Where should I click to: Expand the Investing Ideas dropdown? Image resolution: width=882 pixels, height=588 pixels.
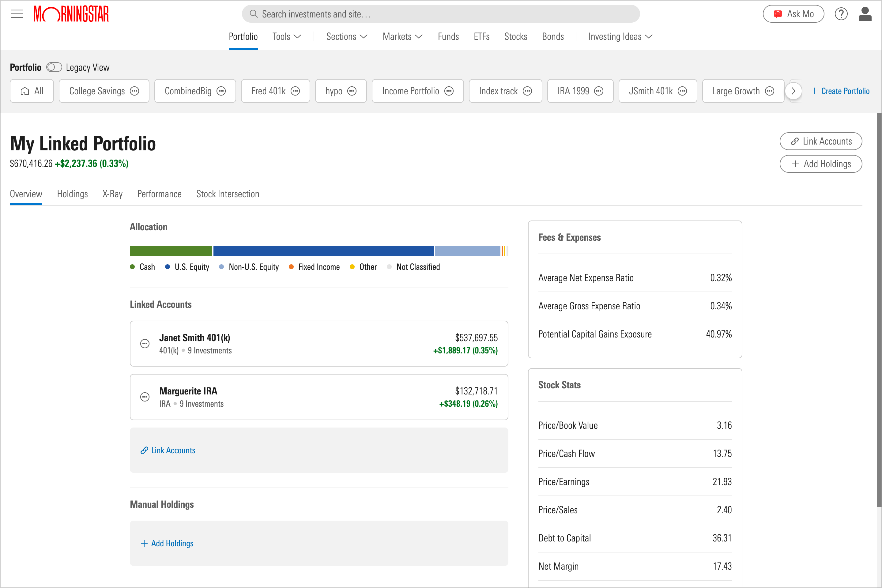coord(621,37)
